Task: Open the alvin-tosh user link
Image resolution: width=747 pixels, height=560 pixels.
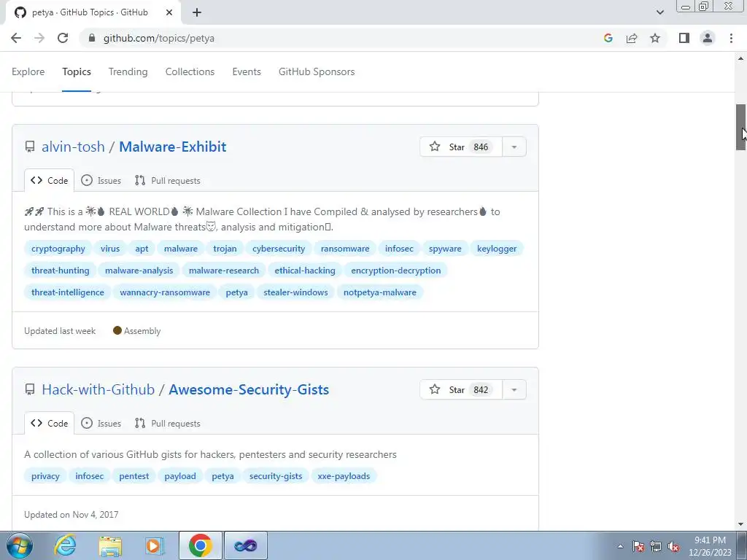Action: tap(73, 147)
